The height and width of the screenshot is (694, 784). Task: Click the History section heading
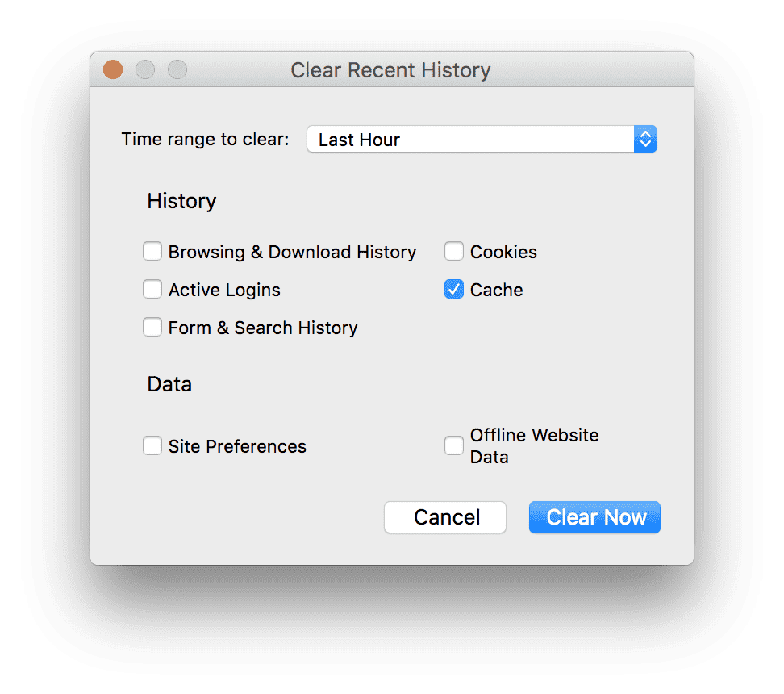coord(181,200)
